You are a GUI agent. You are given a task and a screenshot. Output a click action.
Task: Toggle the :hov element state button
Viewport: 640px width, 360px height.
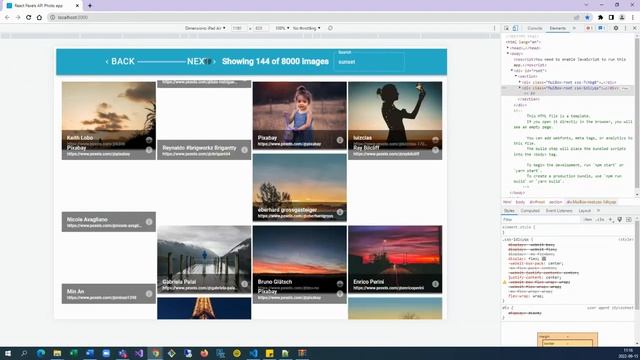(588, 220)
